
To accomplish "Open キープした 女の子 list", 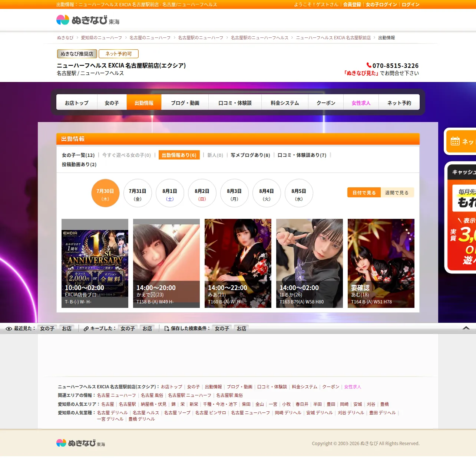I will click(x=128, y=329).
